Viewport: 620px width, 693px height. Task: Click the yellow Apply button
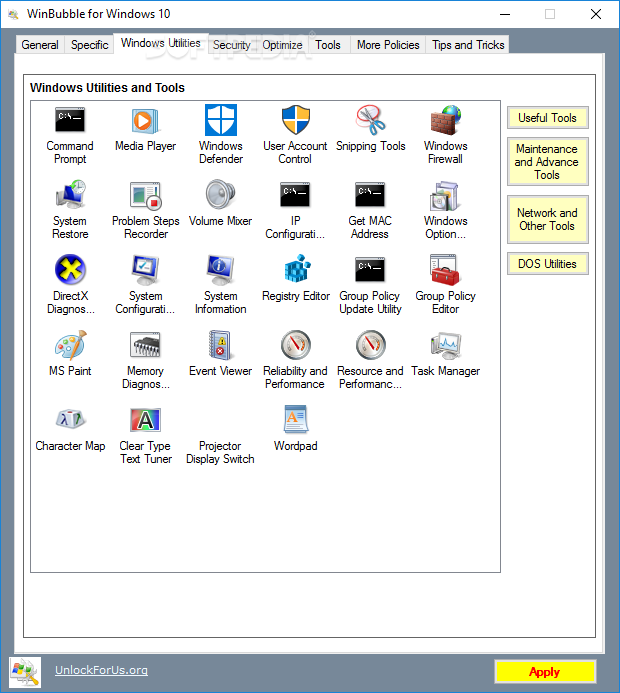pos(545,672)
